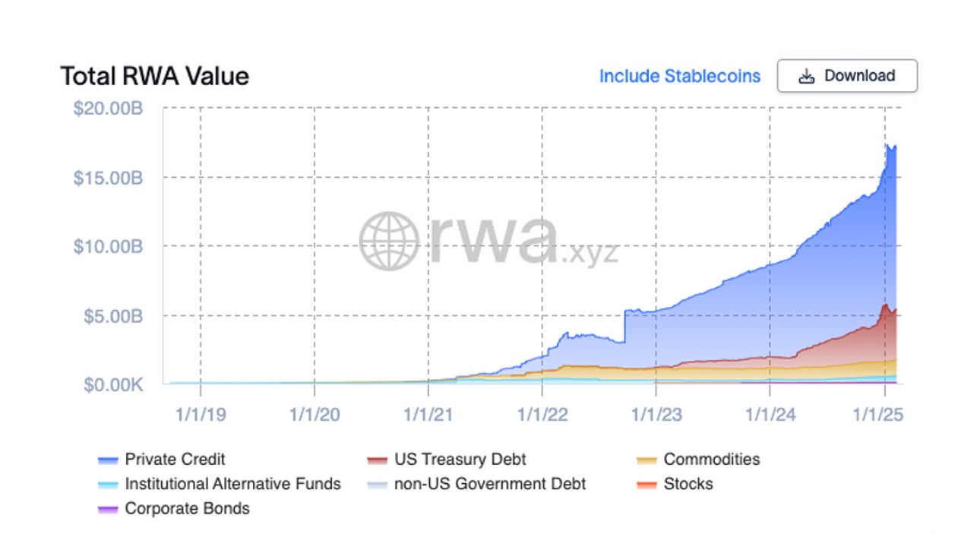Click the purple Corporate Bonds swatch

108,509
